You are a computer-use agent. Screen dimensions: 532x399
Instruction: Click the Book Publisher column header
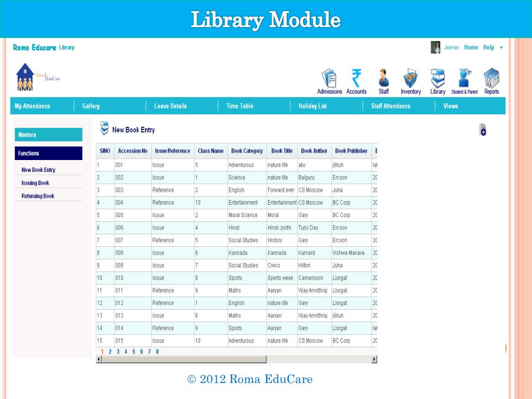coord(351,151)
